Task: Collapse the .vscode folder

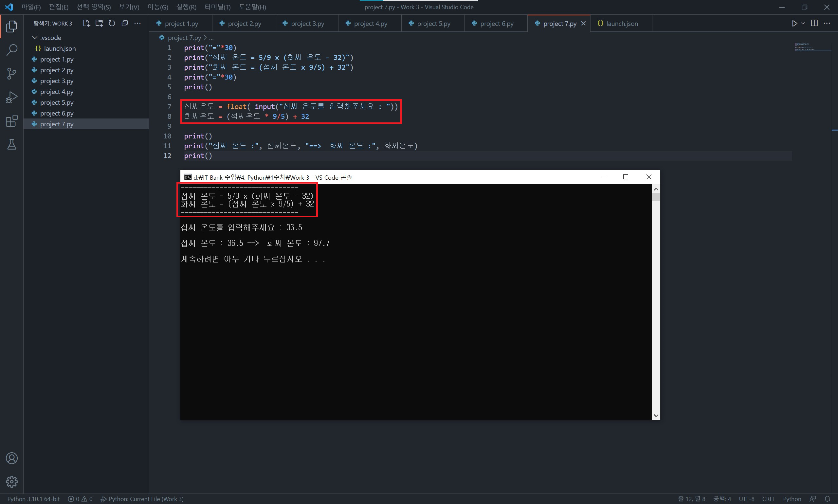Action: click(x=35, y=38)
